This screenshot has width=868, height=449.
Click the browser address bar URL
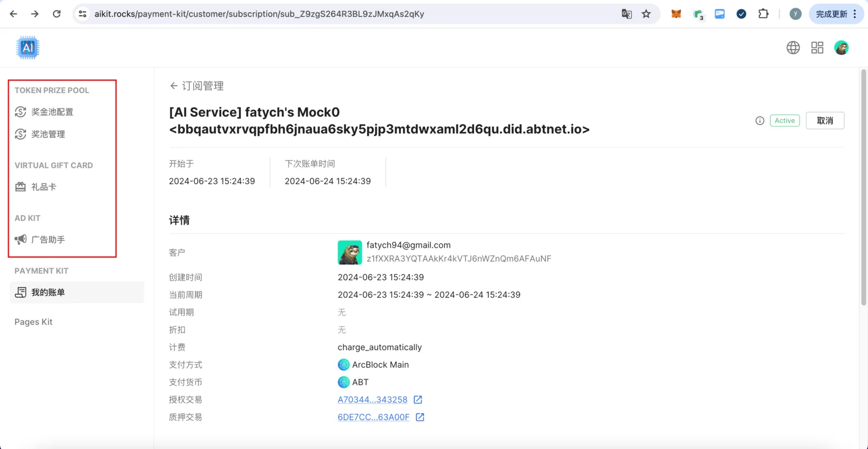[259, 14]
